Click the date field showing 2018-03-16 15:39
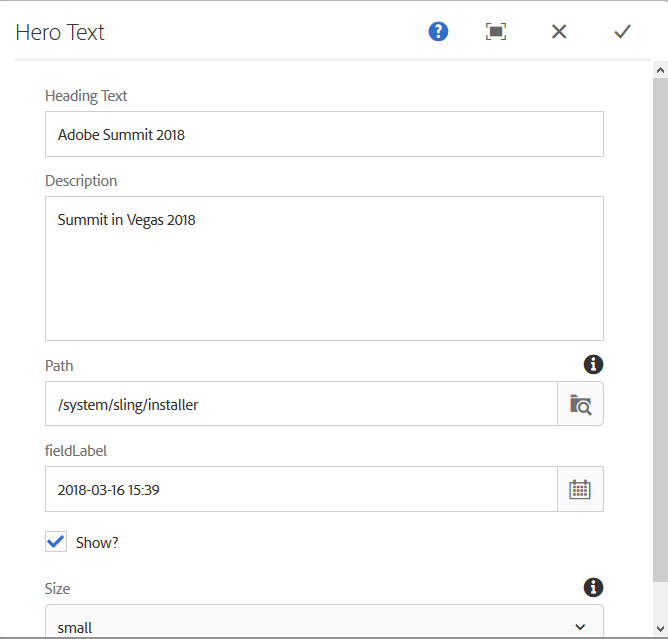 [300, 489]
